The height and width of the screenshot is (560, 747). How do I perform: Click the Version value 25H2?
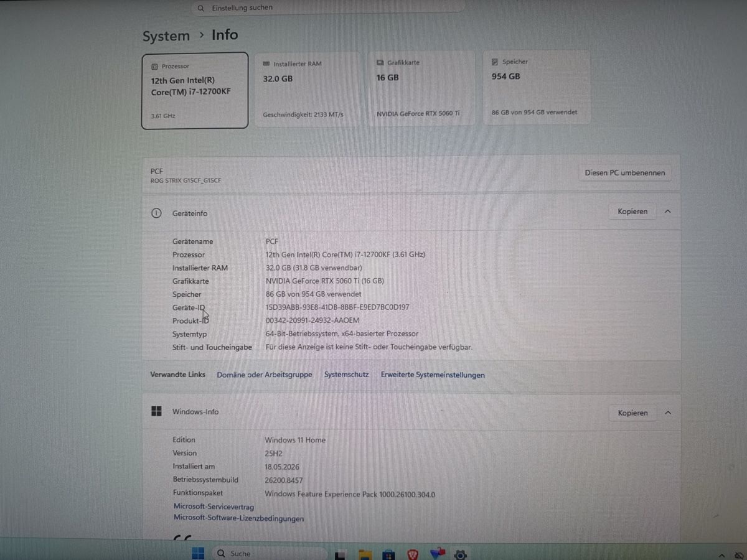click(x=274, y=454)
